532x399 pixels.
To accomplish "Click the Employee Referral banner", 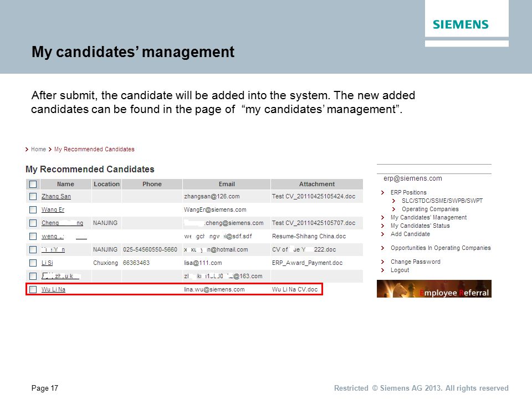I will click(x=434, y=289).
